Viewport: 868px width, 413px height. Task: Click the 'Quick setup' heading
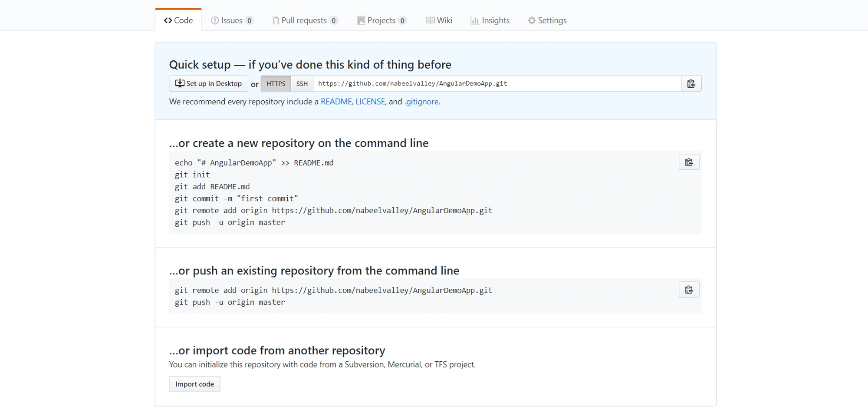coord(310,65)
